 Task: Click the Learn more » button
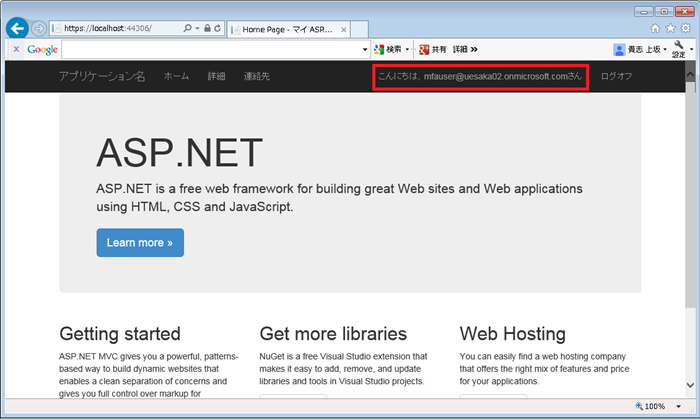[x=140, y=243]
